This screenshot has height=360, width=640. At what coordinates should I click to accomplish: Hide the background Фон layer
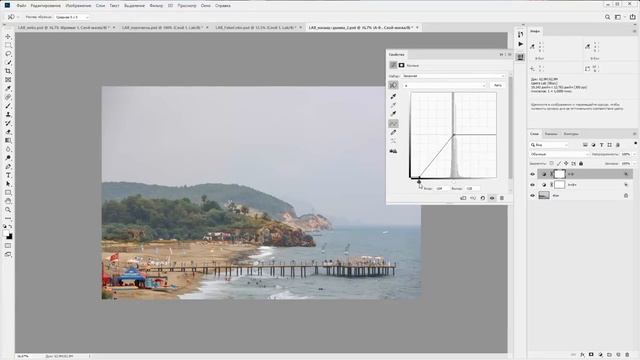[x=532, y=196]
